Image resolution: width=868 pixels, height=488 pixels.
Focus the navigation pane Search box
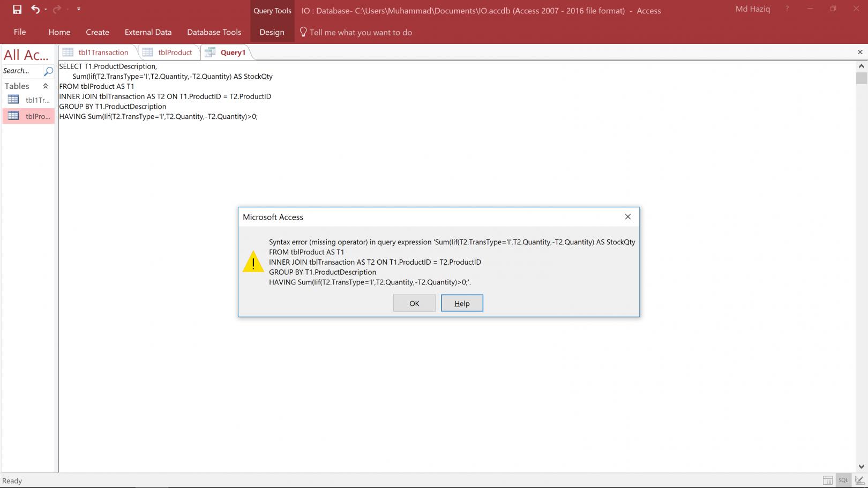[x=22, y=71]
